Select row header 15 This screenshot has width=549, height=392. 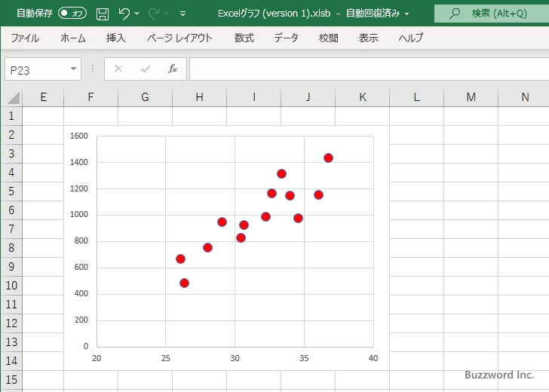pos(11,379)
